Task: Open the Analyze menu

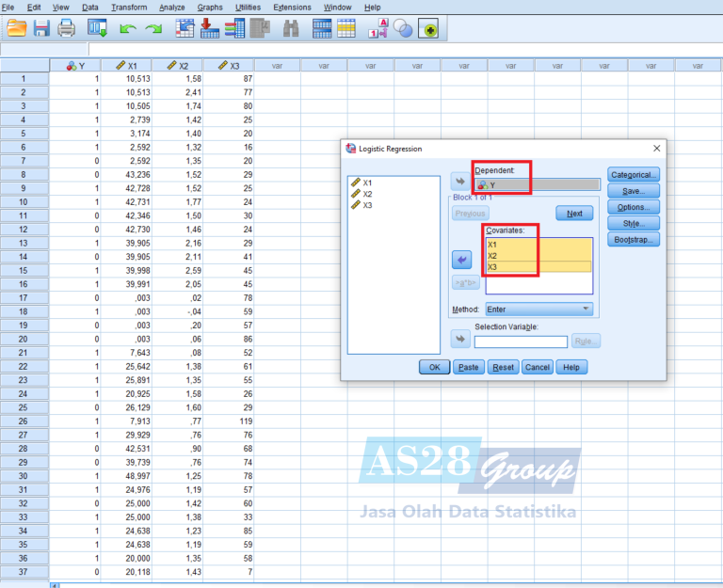Action: (172, 7)
